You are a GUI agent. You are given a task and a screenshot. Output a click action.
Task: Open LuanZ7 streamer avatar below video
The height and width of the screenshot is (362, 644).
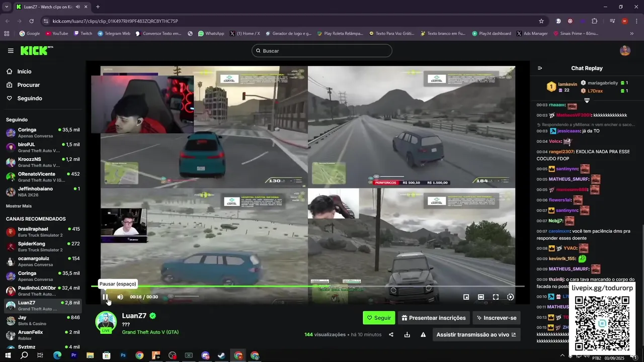106,322
